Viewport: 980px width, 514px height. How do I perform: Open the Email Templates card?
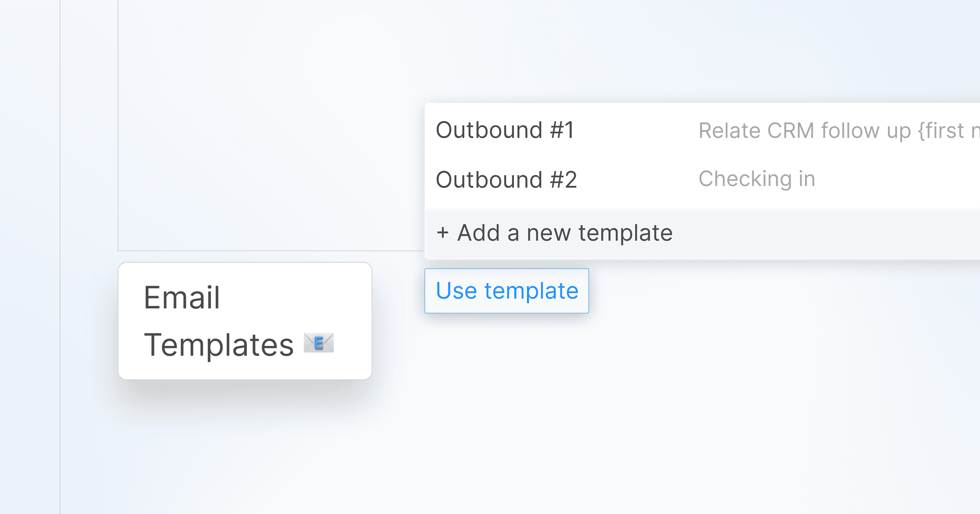point(245,320)
